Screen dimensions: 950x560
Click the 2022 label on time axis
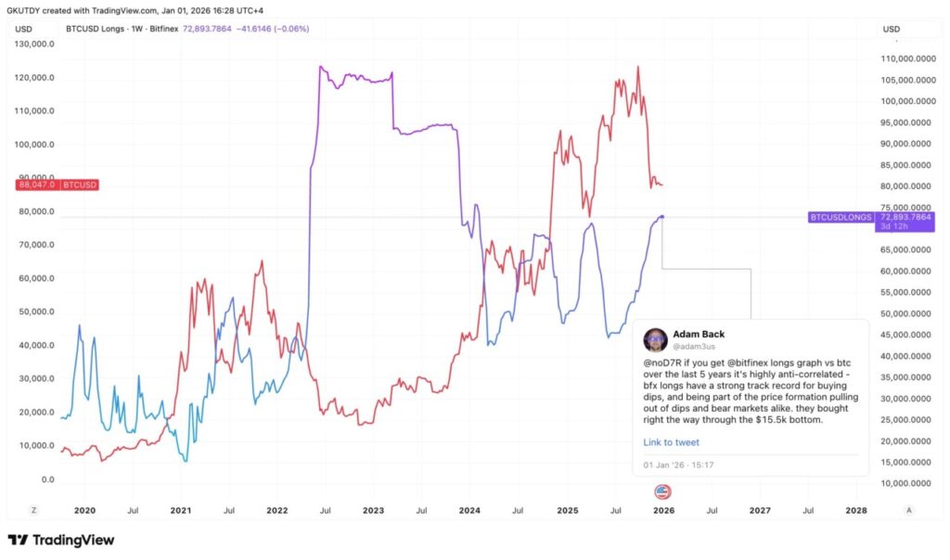[276, 510]
